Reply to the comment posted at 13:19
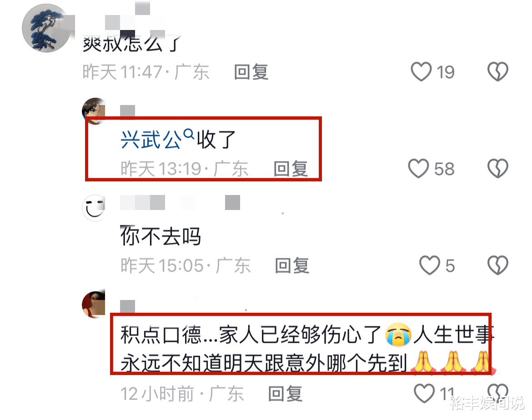Screen dimensions: 532x420 [291, 169]
